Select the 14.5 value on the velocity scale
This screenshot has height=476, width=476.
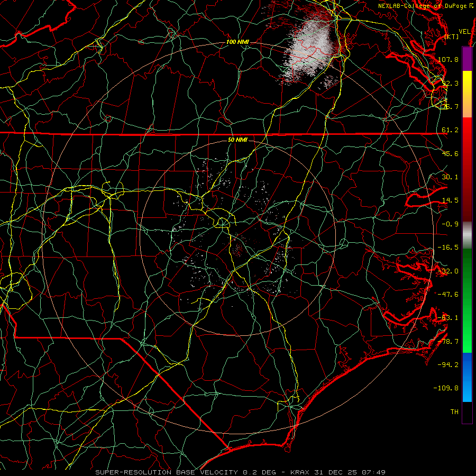450,200
